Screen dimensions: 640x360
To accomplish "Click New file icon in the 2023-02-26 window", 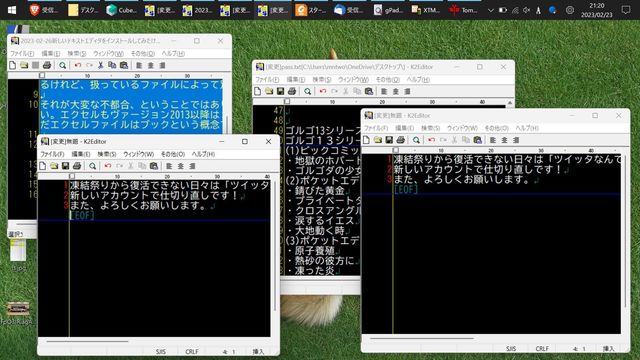I will coord(13,65).
